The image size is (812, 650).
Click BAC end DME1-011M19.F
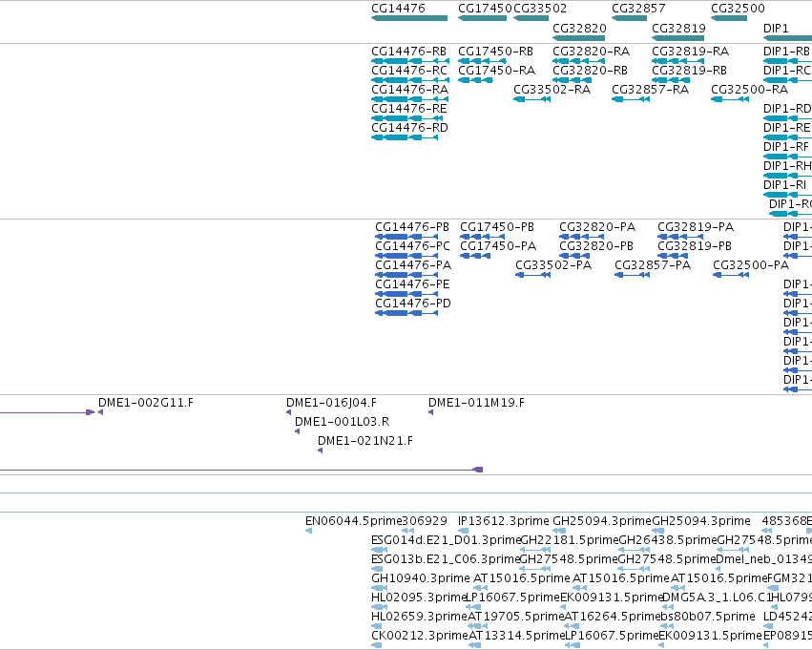(431, 412)
